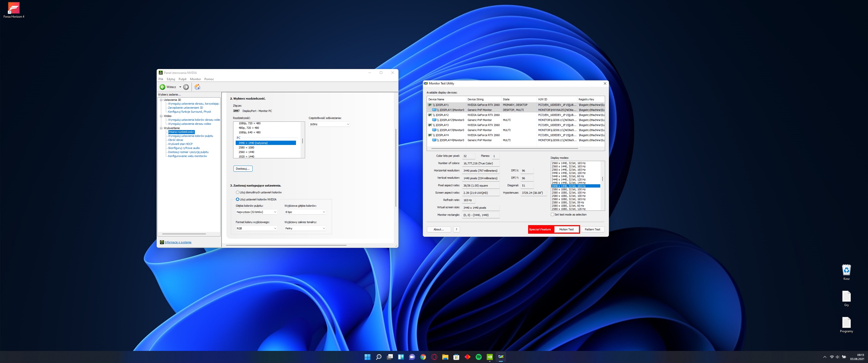
Task: Open File Explorer from taskbar
Action: [445, 357]
